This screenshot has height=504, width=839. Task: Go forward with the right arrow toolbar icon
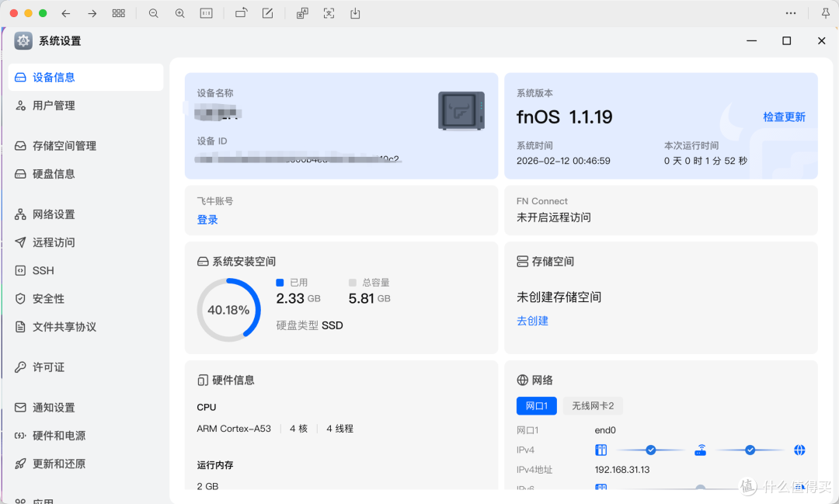pos(92,13)
